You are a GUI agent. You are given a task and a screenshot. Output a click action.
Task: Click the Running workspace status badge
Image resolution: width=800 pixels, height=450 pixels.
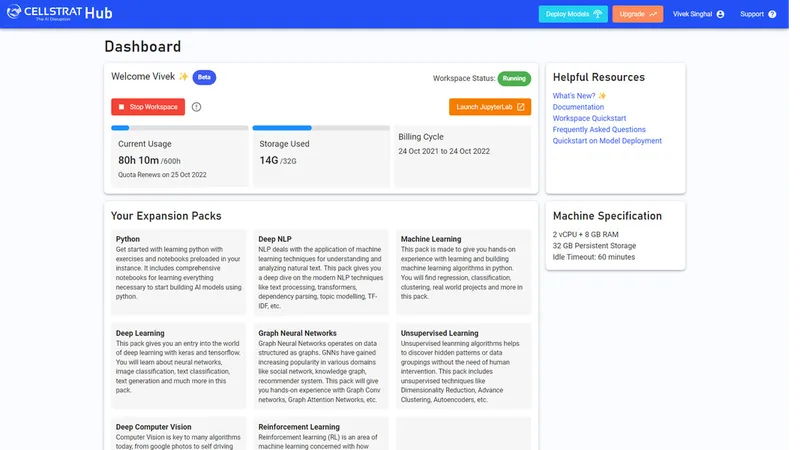click(514, 79)
